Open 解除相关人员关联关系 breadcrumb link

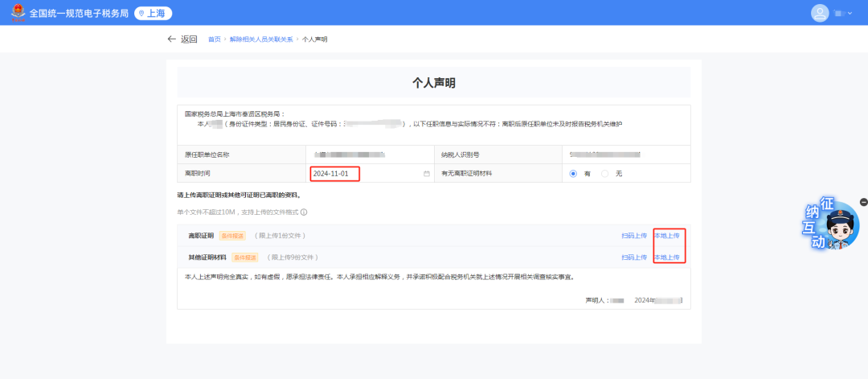click(260, 39)
